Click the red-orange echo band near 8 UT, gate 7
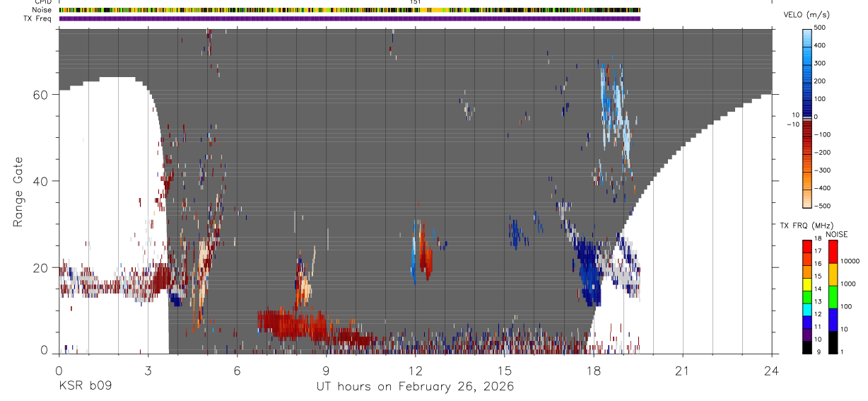The width and height of the screenshot is (868, 401). tap(293, 325)
